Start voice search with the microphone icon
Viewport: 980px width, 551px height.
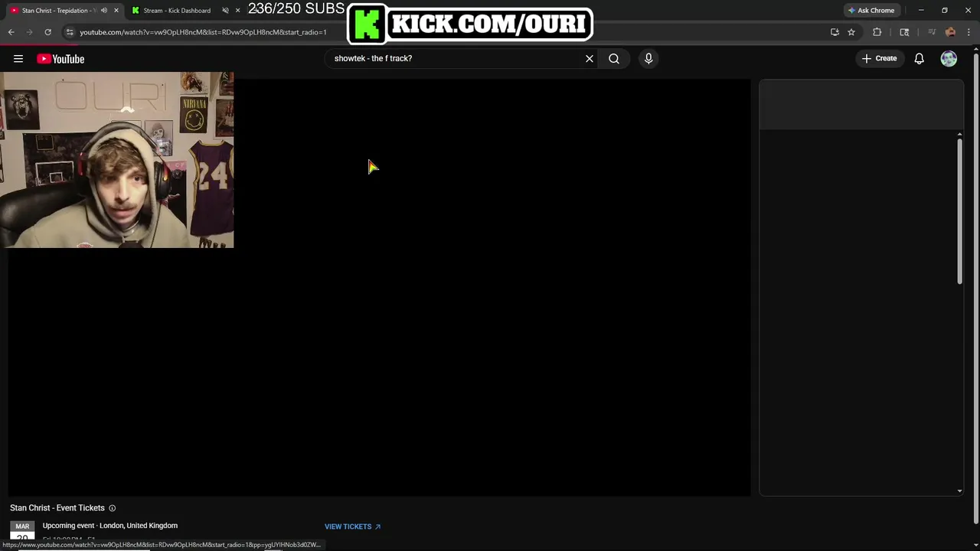648,59
